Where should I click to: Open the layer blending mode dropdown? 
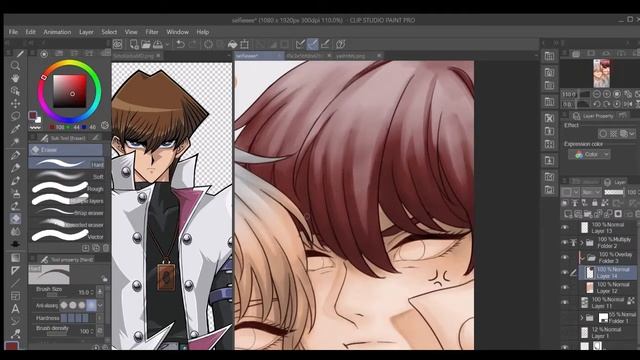pos(591,192)
